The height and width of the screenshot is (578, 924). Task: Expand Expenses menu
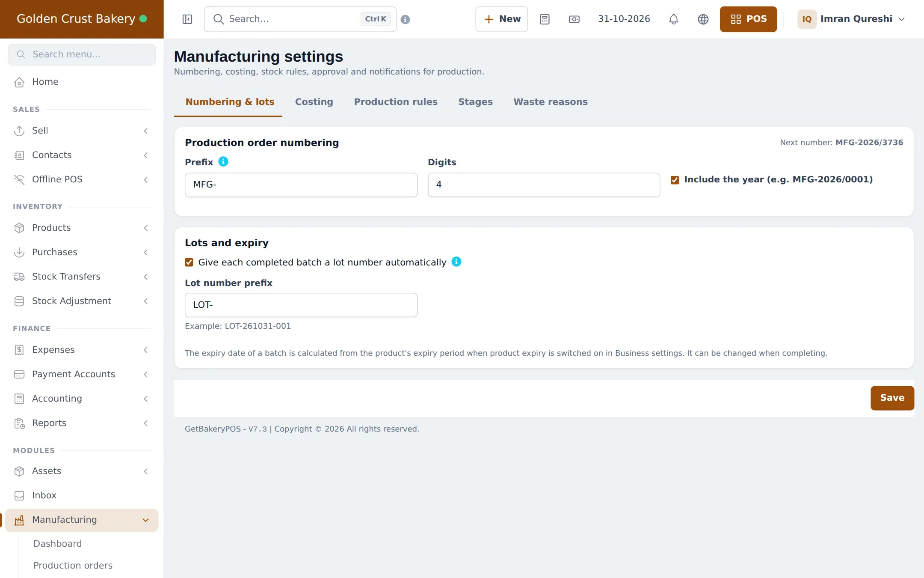click(82, 350)
